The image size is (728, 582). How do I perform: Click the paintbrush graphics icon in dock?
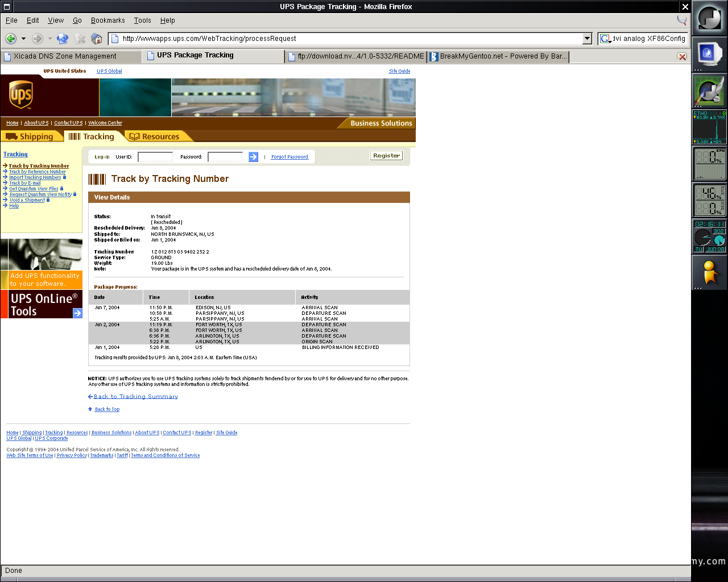pos(709,92)
